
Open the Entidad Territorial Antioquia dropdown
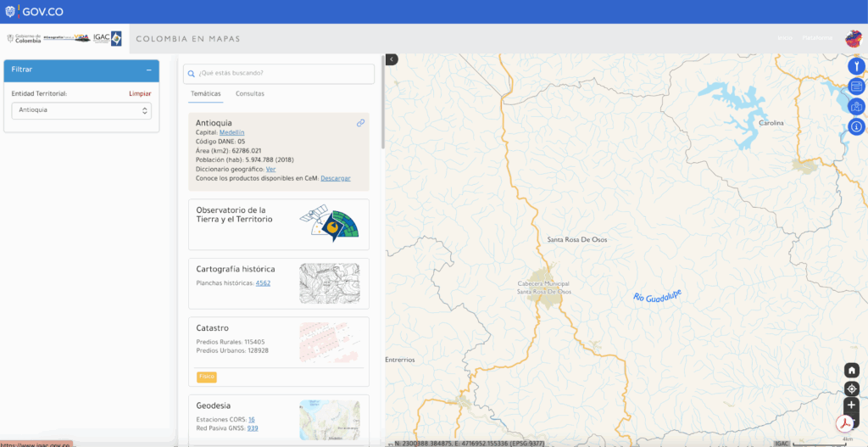pos(81,110)
